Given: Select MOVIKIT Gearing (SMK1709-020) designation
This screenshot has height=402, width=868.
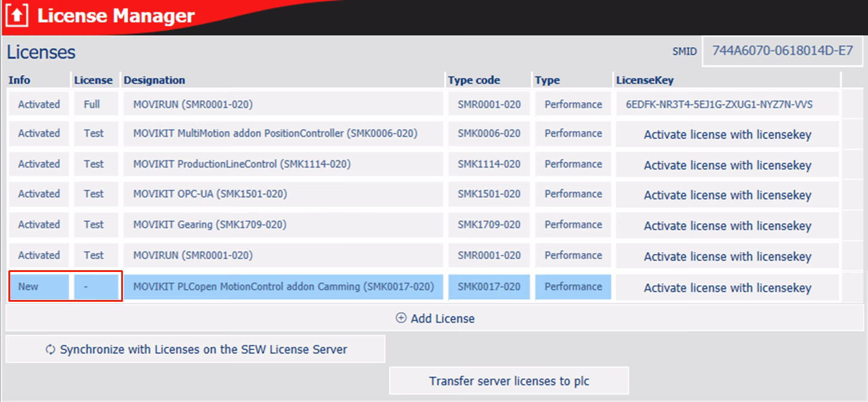Looking at the screenshot, I should [284, 225].
